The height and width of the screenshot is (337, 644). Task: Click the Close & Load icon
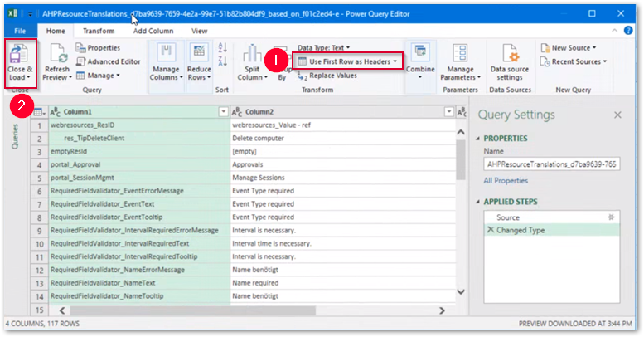click(x=19, y=54)
